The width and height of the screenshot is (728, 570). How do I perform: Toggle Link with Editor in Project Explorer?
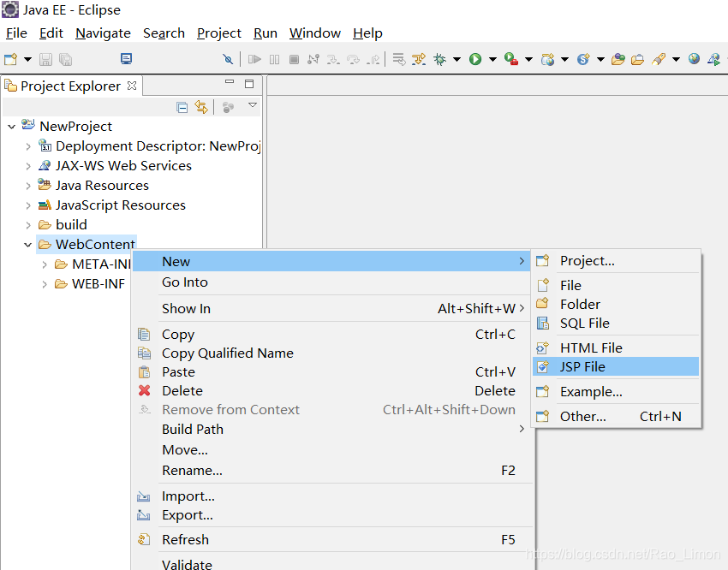(x=201, y=107)
